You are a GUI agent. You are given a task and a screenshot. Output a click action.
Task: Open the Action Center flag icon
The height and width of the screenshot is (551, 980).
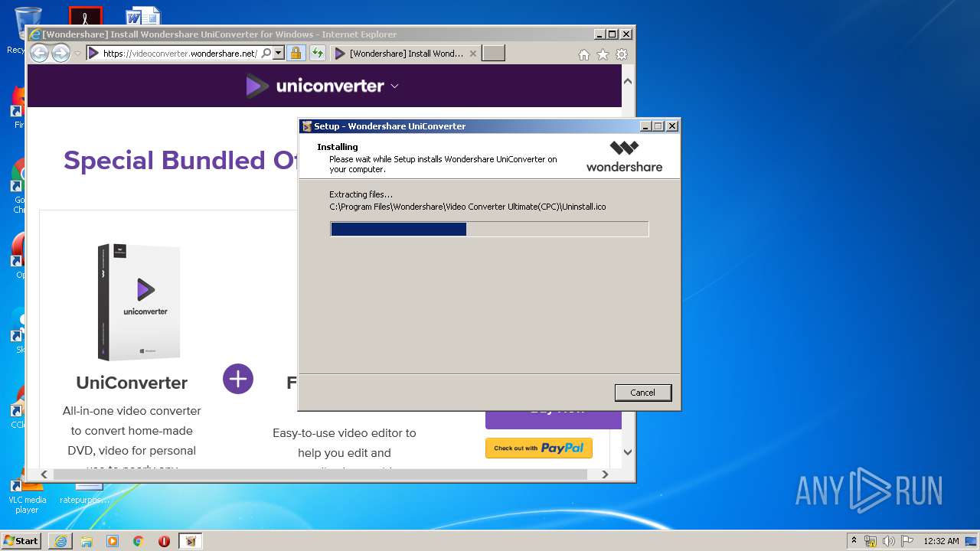click(x=906, y=541)
